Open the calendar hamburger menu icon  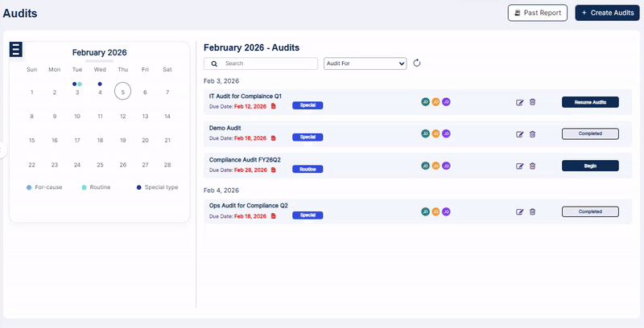[15, 49]
